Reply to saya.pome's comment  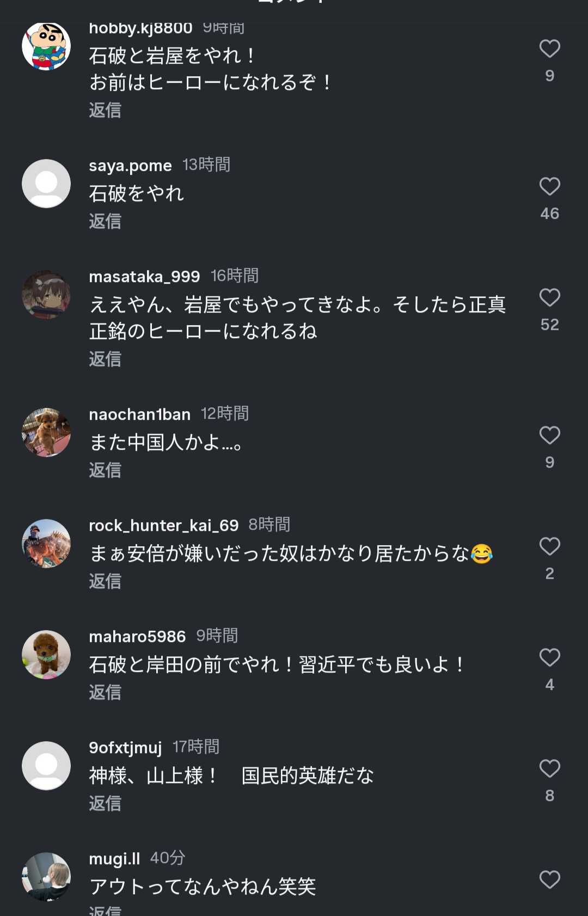click(105, 222)
